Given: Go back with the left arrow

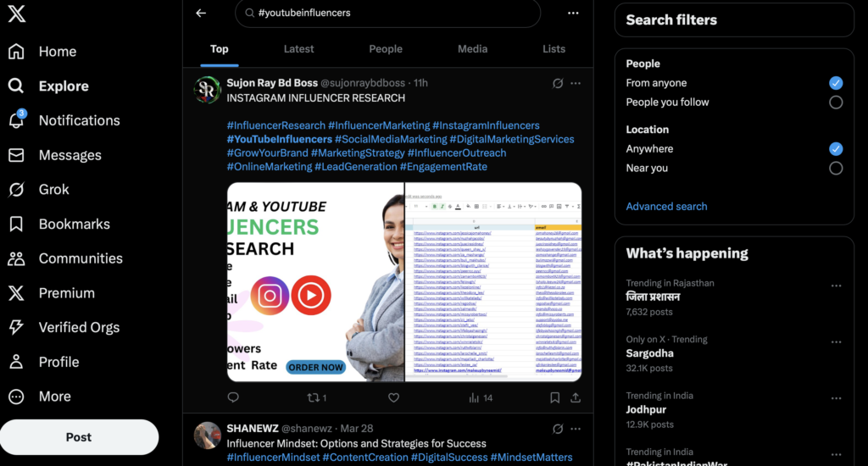Looking at the screenshot, I should 201,13.
